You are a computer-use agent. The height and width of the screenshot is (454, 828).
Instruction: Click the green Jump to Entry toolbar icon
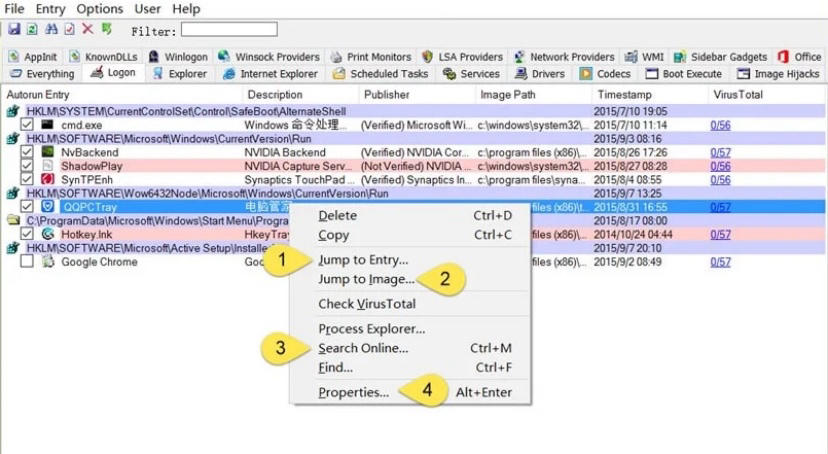coord(107,30)
